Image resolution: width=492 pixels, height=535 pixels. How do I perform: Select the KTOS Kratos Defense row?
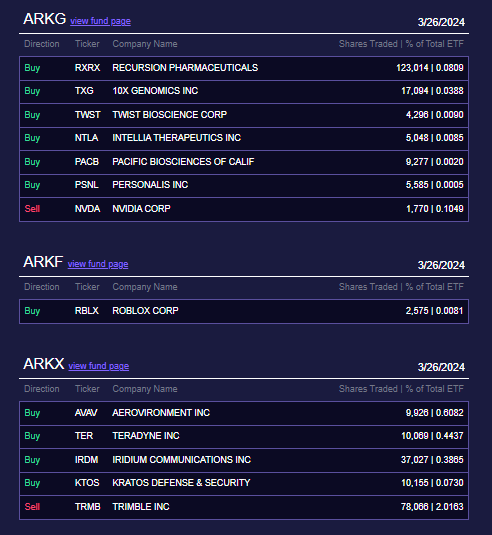click(244, 483)
